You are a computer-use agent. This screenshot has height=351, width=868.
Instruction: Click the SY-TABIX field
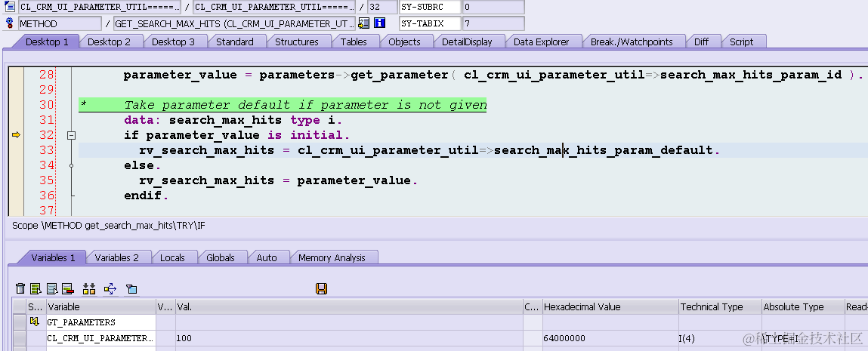tap(430, 23)
